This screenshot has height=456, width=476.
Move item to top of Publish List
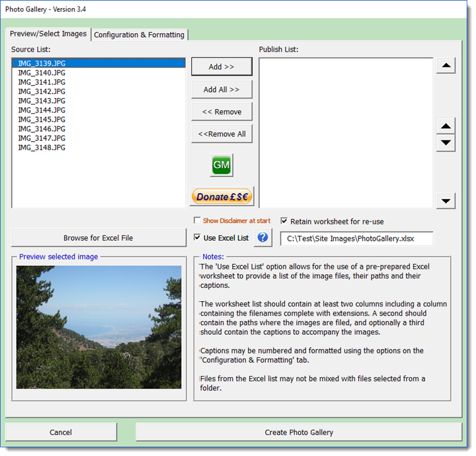point(446,66)
